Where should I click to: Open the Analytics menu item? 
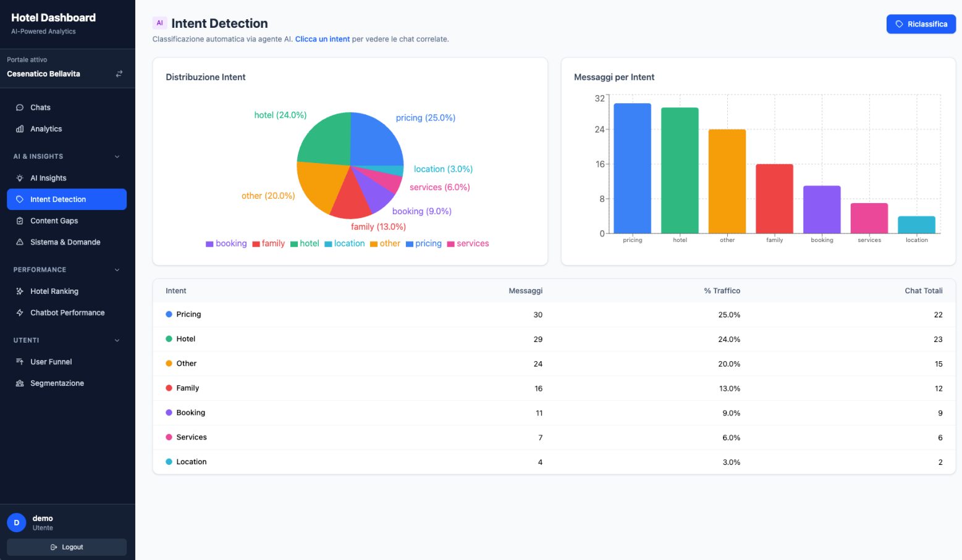(x=67, y=129)
